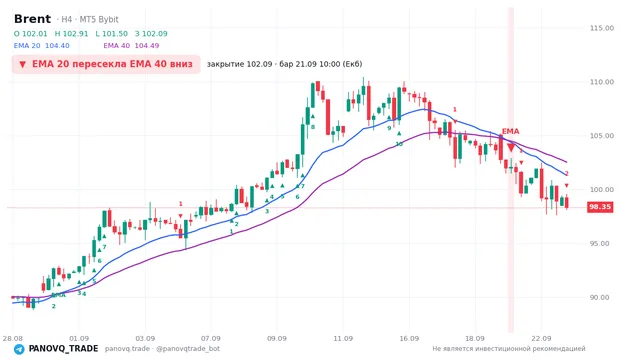Screen dimensions: 640x360
Task: Click the @panovqtrade_bot handle
Action: pos(188,349)
